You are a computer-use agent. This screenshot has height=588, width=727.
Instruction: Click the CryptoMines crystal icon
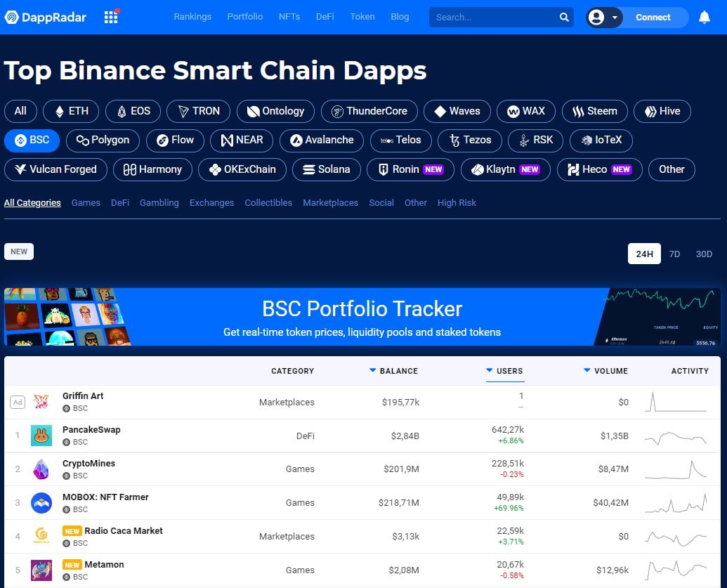(x=41, y=469)
